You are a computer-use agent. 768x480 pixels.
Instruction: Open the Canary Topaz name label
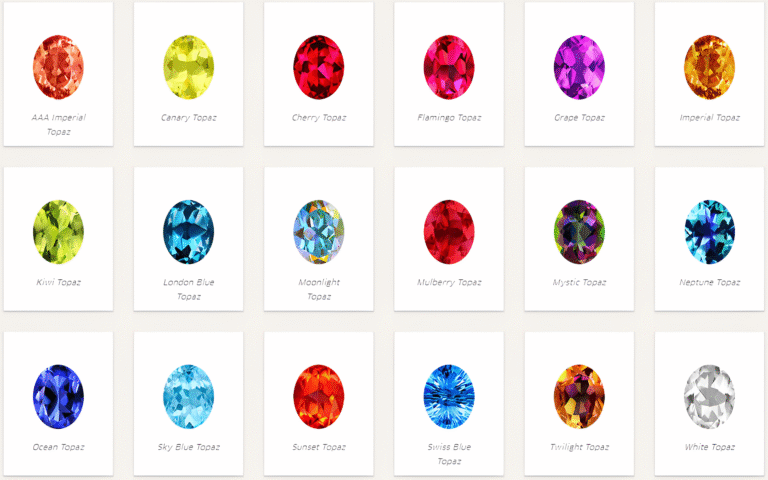tap(189, 118)
